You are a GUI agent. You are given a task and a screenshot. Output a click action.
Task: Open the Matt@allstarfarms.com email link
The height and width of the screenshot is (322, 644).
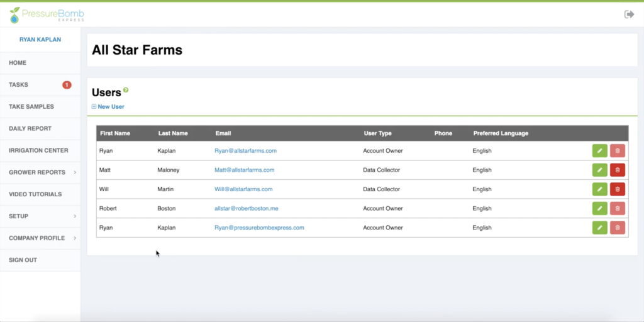(244, 170)
